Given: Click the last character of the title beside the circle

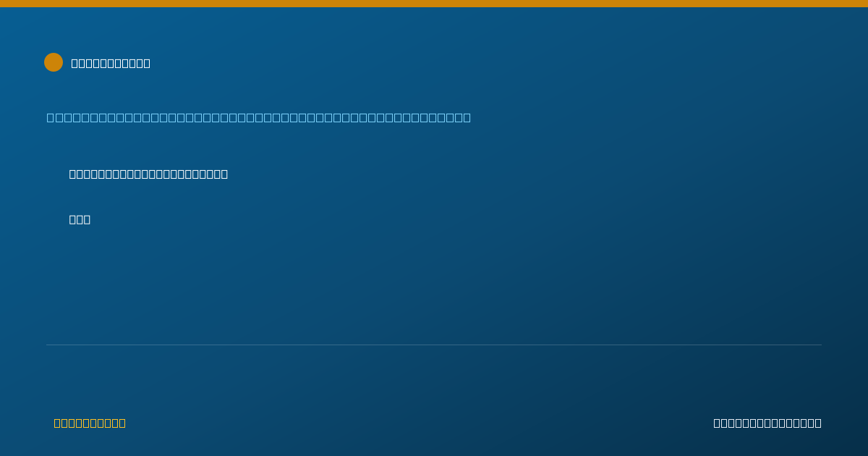Looking at the screenshot, I should [x=147, y=63].
